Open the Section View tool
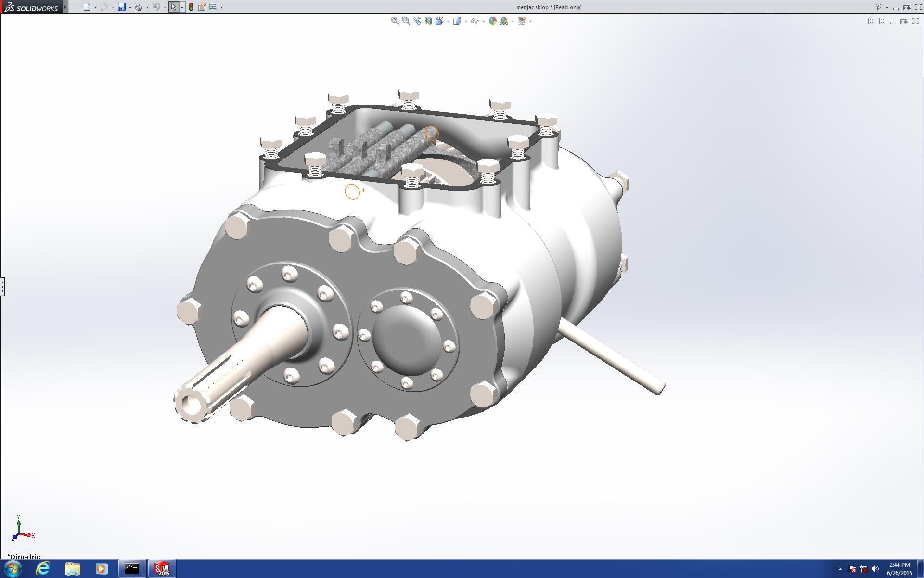Screen dimensions: 924x578 coord(428,21)
